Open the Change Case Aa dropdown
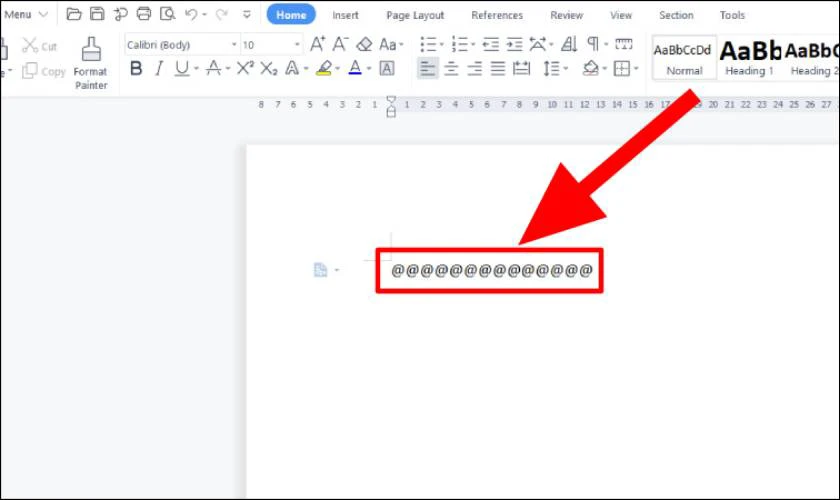The image size is (840, 500). click(391, 44)
